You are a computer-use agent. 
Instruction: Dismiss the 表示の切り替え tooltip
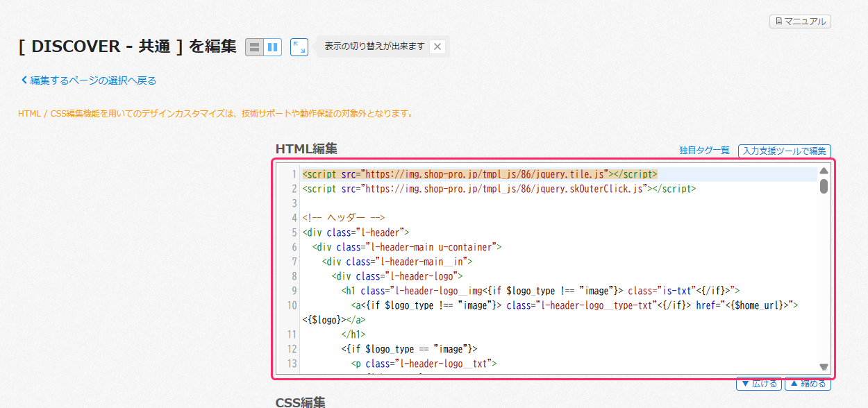tap(437, 47)
